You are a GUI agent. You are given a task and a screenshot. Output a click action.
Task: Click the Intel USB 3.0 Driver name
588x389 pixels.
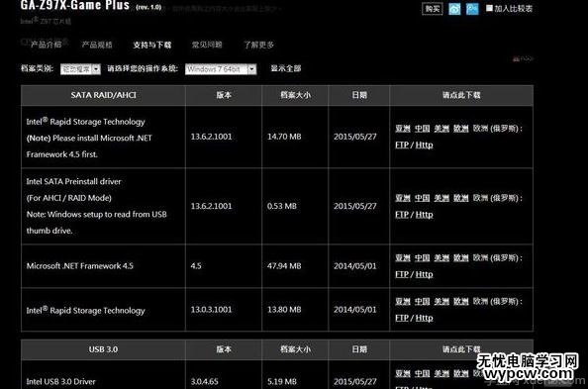coord(60,381)
